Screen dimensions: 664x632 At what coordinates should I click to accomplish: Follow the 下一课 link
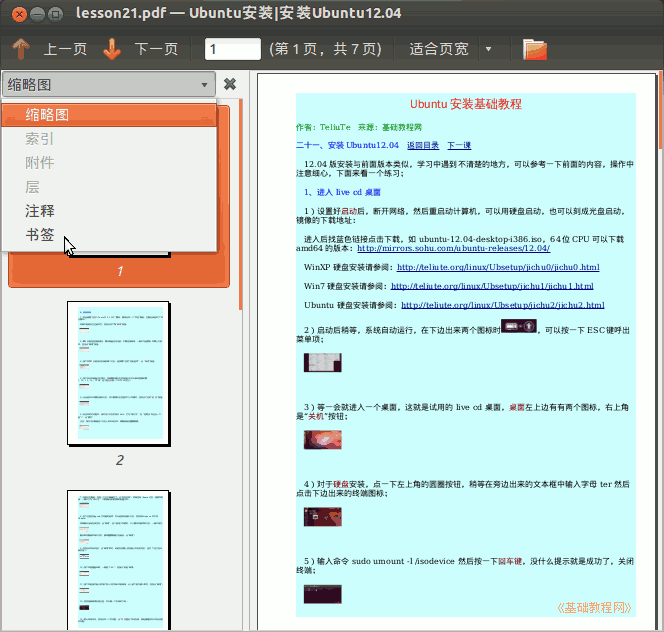point(459,145)
